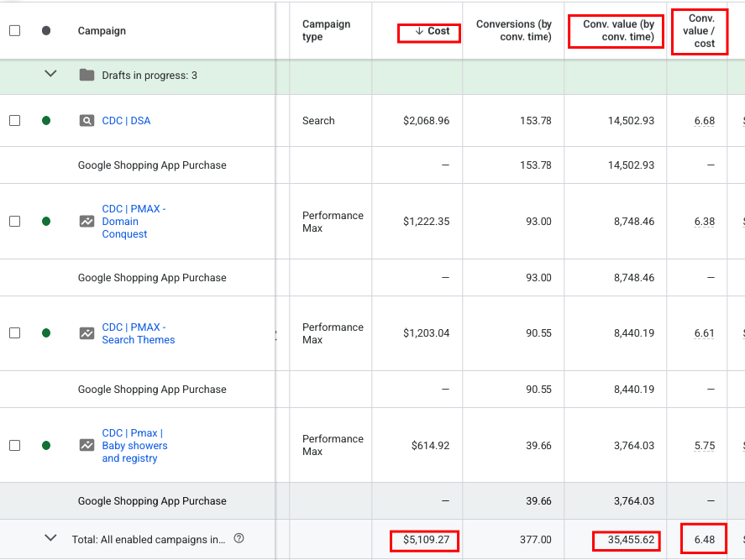Screen dimensions: 745x560
Task: Open CDC | Pmax | Baby showers and registry
Action: (134, 446)
